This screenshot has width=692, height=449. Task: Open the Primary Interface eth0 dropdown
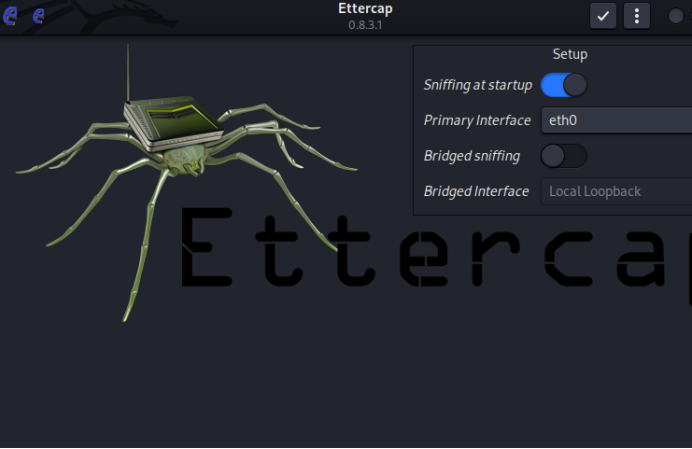click(x=617, y=120)
